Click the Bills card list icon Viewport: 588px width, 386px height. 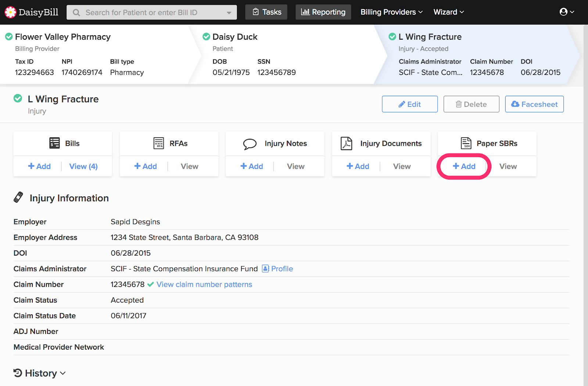(x=54, y=143)
